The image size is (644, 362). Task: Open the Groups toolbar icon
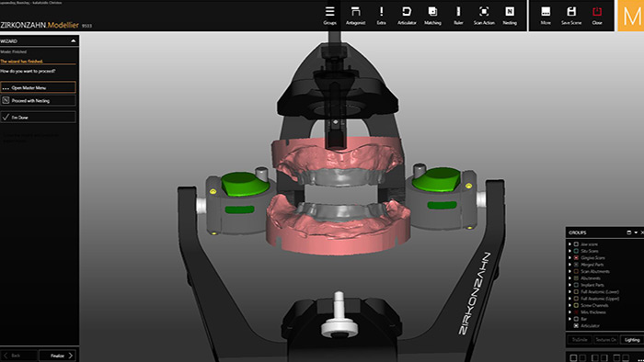(329, 16)
